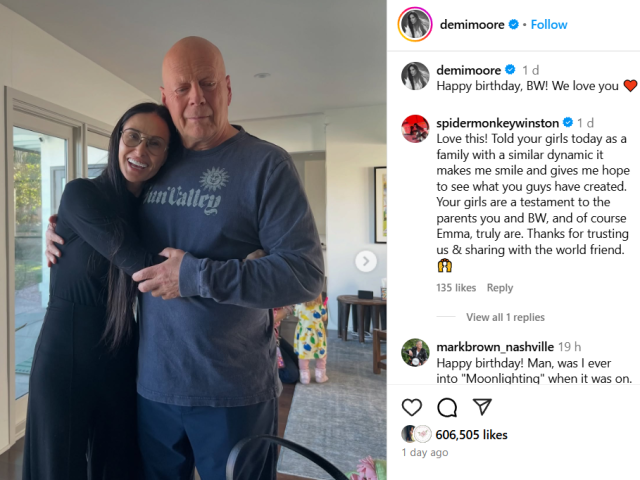Expand View all 1 replies
The height and width of the screenshot is (480, 640).
tap(505, 317)
